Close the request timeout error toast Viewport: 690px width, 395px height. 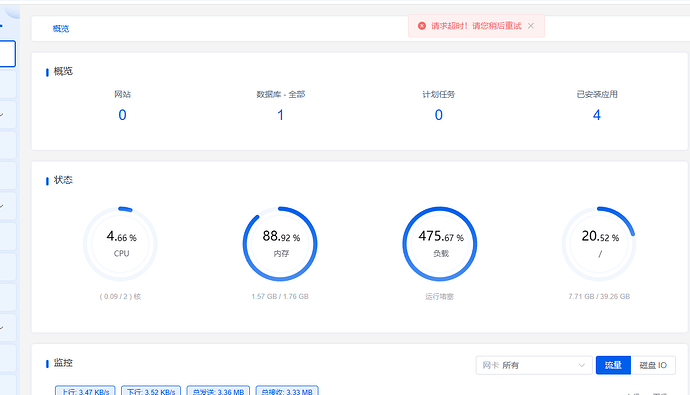coord(531,26)
